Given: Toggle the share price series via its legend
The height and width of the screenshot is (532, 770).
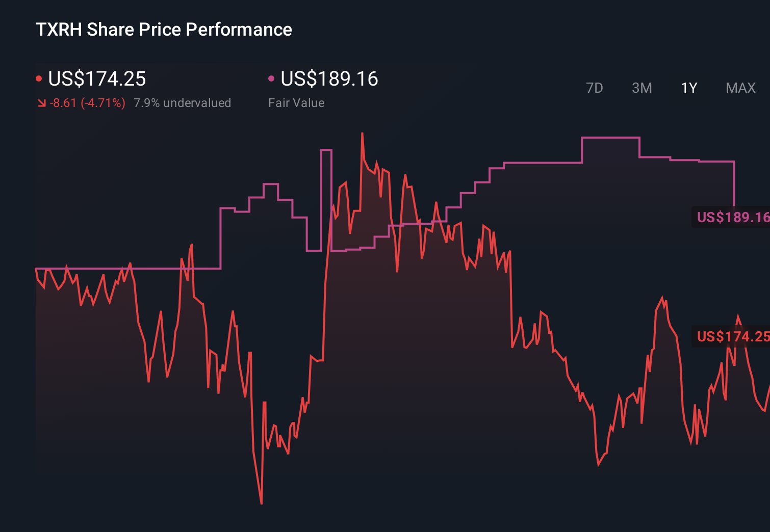Looking at the screenshot, I should pos(97,79).
